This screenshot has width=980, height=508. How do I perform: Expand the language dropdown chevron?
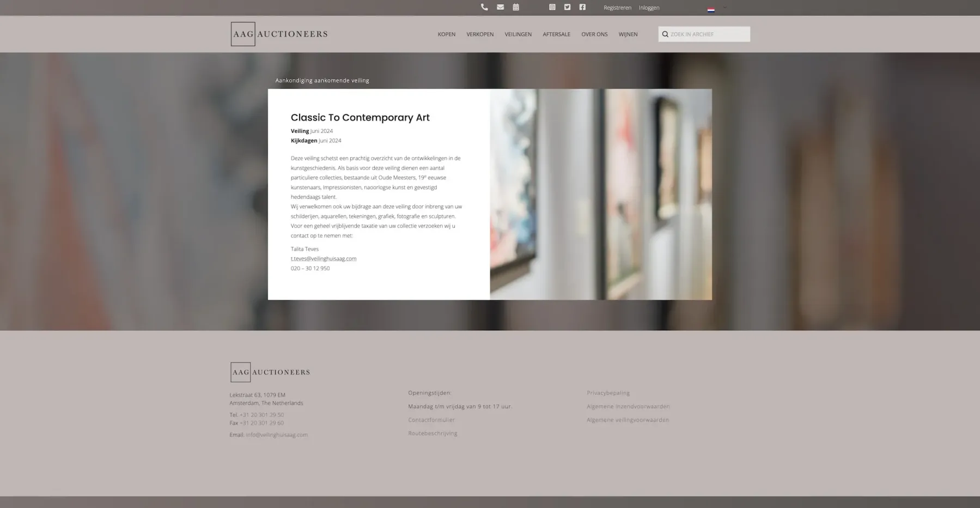pos(725,8)
